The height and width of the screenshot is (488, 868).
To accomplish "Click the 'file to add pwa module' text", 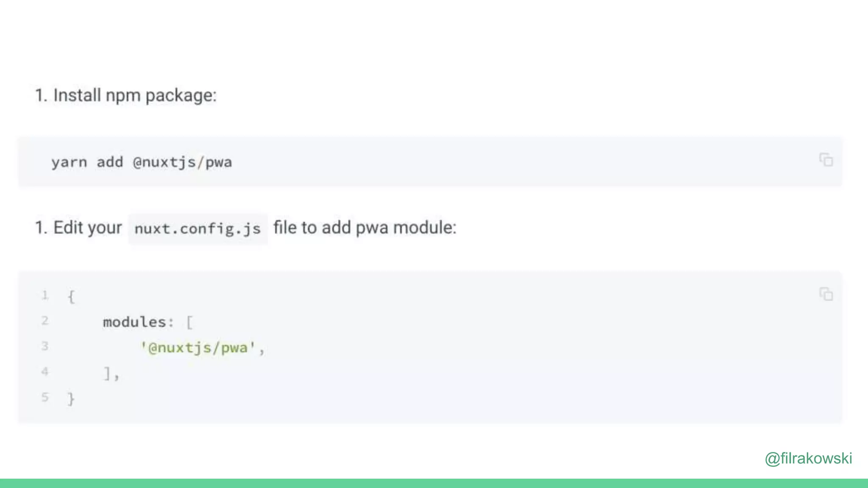I will 364,228.
